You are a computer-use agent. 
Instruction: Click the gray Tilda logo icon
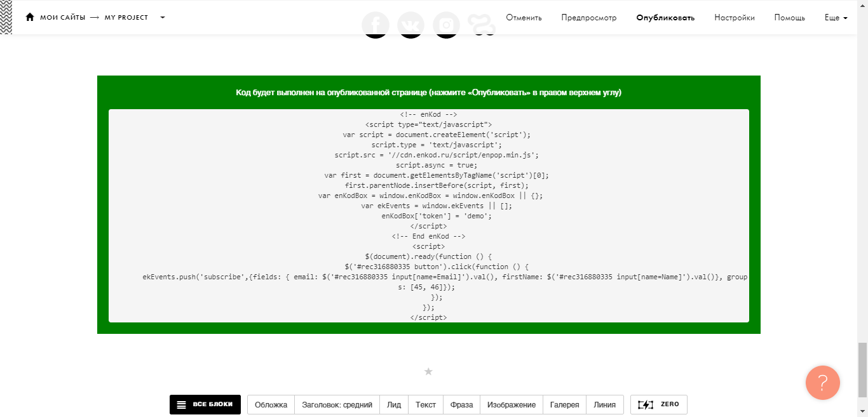pyautogui.click(x=481, y=25)
